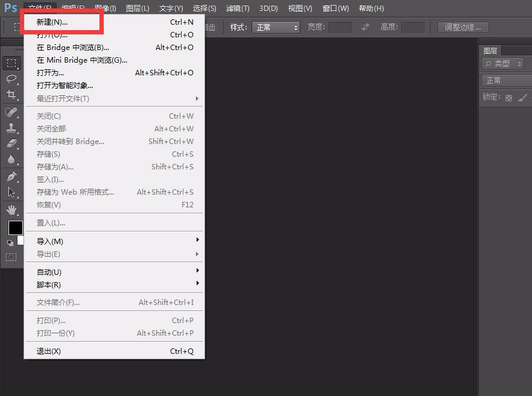
Task: Open the 视图(V) menu
Action: [300, 8]
